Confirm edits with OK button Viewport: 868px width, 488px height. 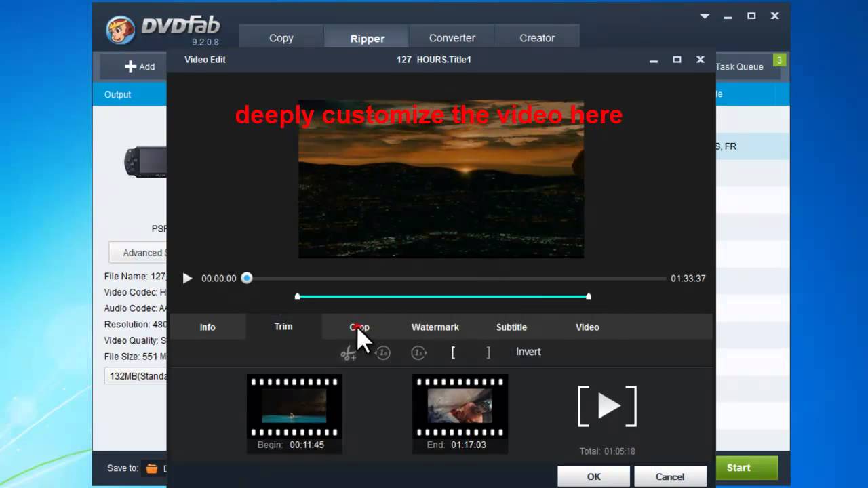pos(594,476)
